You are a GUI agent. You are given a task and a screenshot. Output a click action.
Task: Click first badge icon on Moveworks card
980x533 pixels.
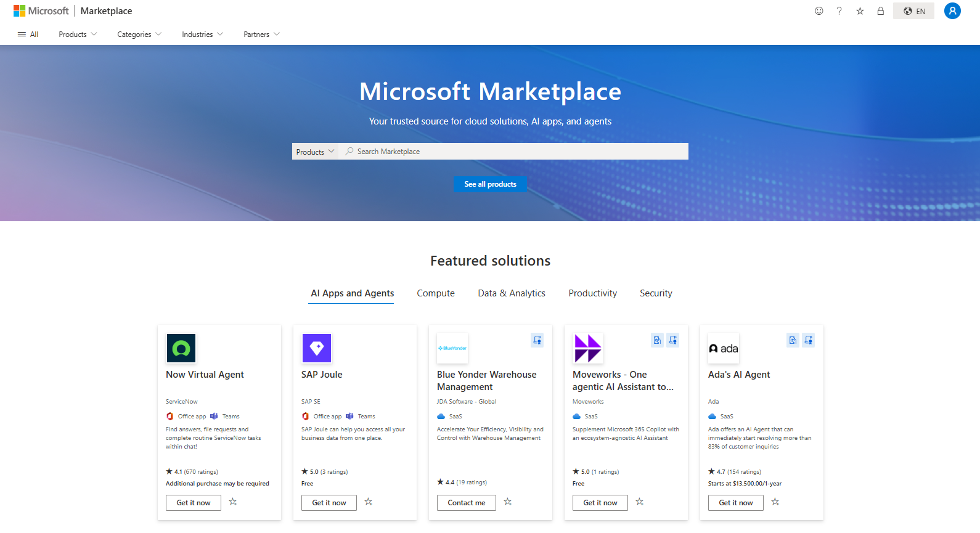pyautogui.click(x=657, y=340)
